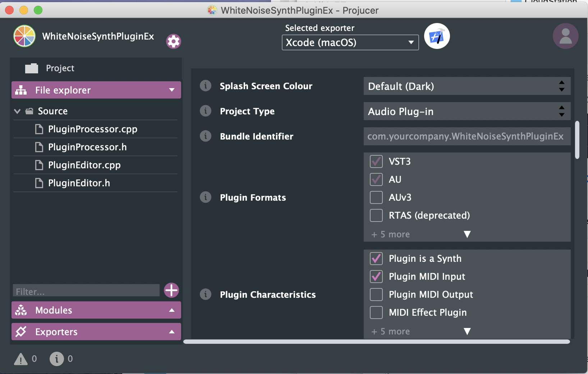Collapse the Source folder

pyautogui.click(x=17, y=111)
